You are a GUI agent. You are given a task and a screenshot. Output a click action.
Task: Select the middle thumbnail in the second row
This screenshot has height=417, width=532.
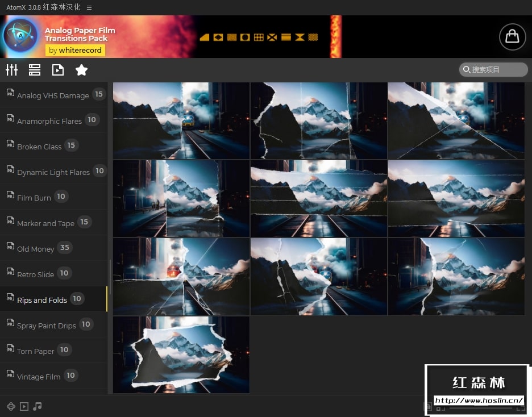pos(319,198)
